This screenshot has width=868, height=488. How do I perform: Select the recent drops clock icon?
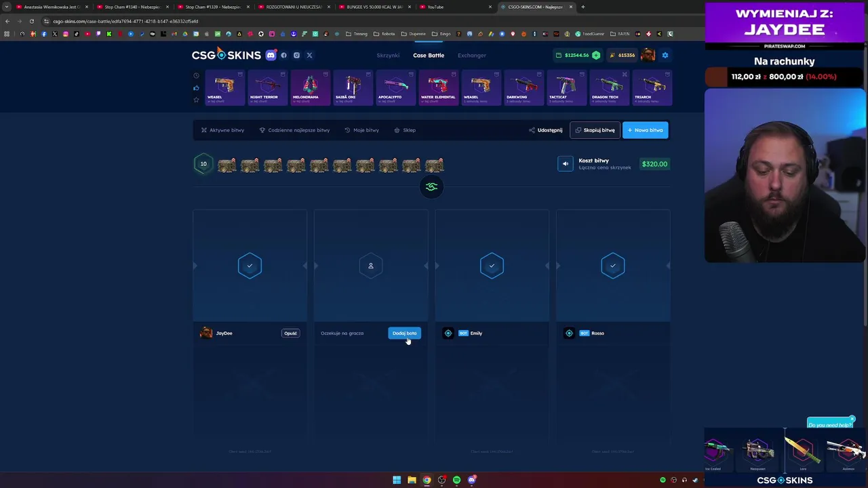(197, 76)
